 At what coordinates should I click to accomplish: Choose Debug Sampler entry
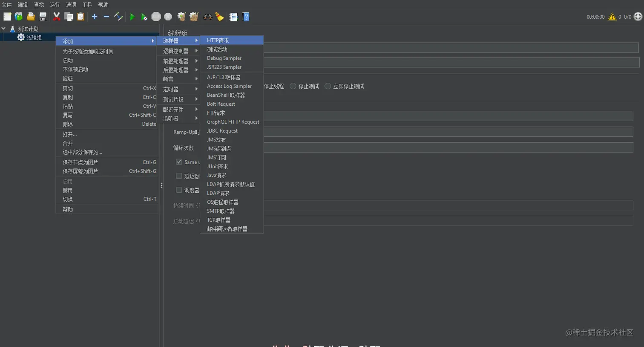tap(232, 58)
